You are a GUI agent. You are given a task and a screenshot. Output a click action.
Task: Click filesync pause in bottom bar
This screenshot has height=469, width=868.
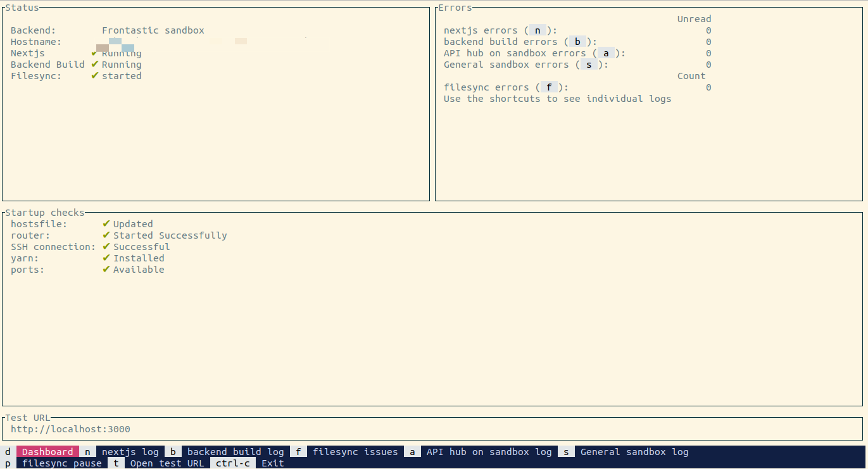62,463
